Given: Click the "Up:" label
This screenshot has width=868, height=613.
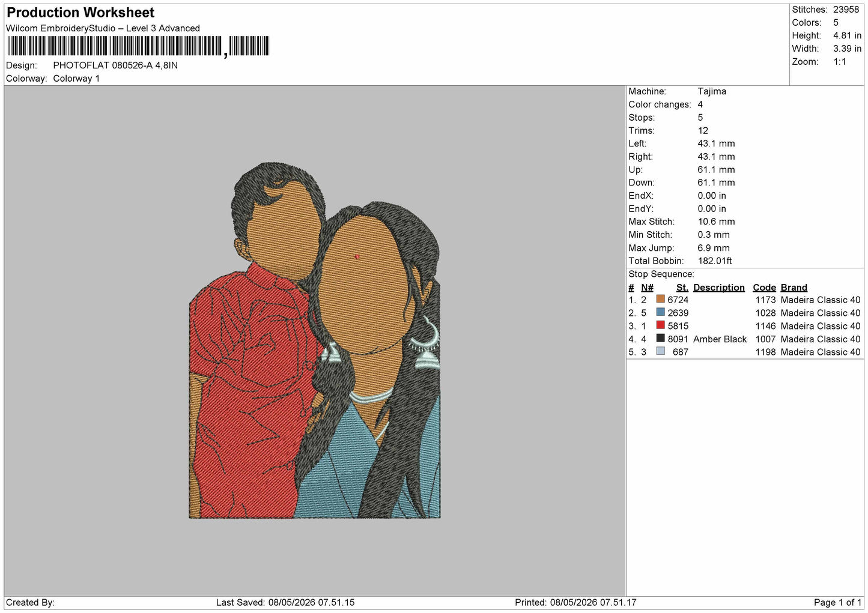Looking at the screenshot, I should tap(636, 170).
